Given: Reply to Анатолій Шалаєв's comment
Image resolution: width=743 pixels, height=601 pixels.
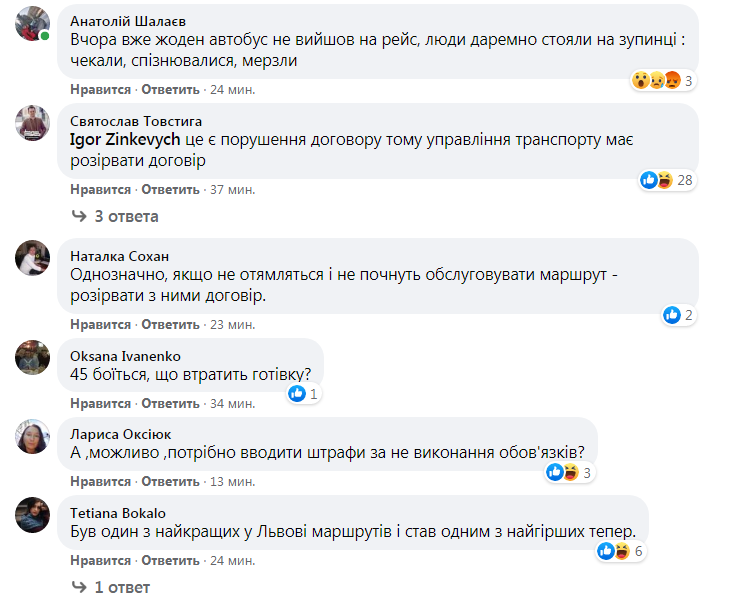Looking at the screenshot, I should tap(171, 90).
